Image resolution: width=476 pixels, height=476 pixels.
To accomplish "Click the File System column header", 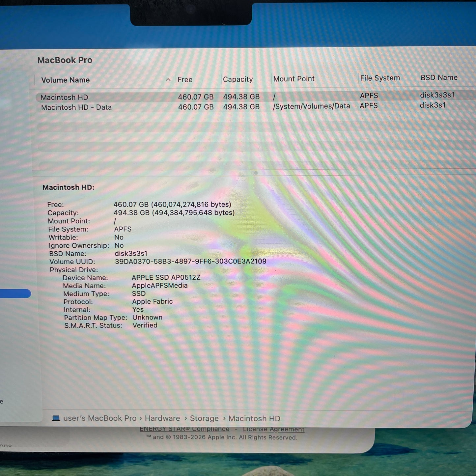I will (x=380, y=78).
